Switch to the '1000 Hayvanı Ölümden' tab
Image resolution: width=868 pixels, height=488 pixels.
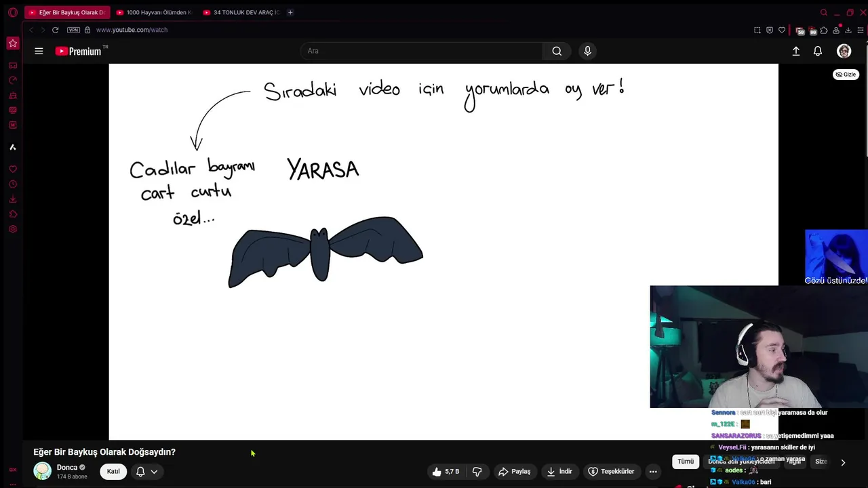pyautogui.click(x=153, y=12)
